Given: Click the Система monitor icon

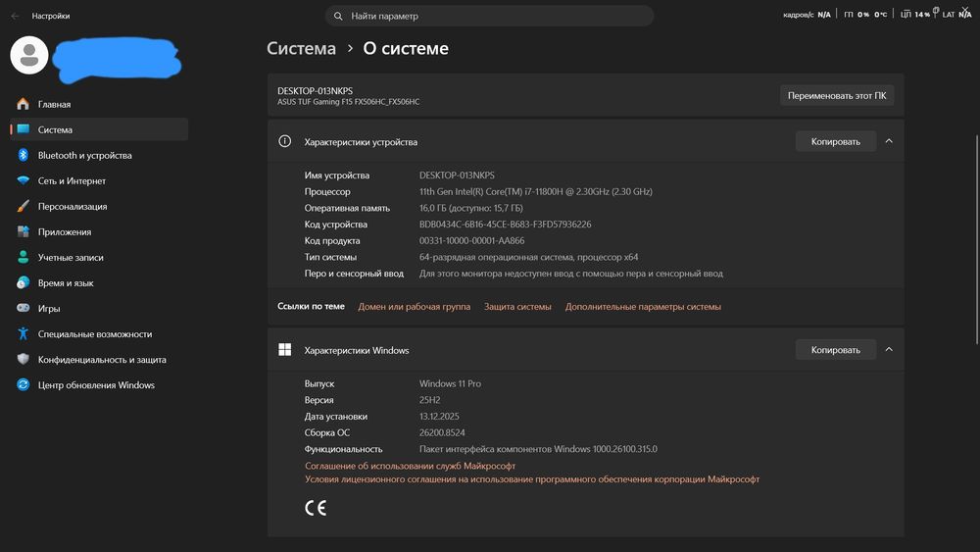Looking at the screenshot, I should click(x=24, y=129).
